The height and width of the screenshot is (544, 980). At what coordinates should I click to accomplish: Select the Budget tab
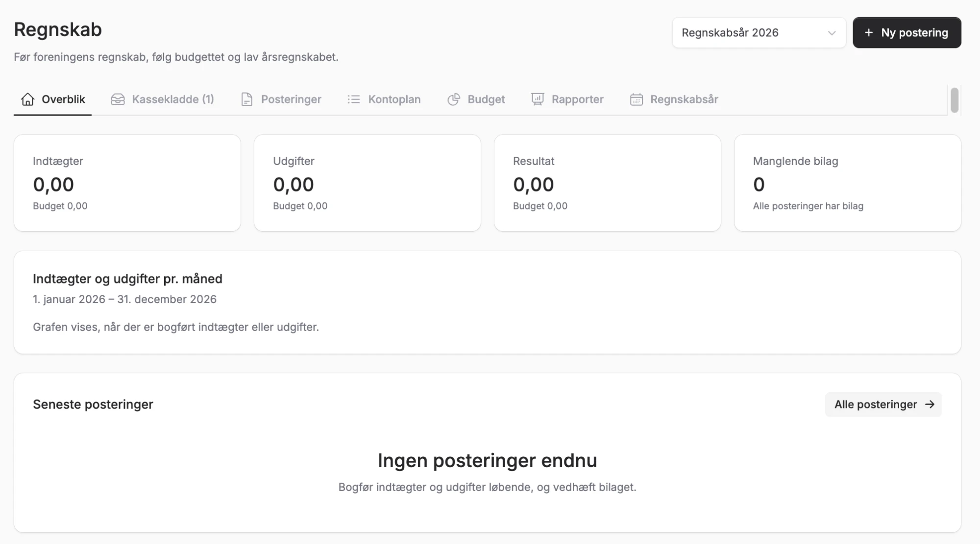click(x=476, y=99)
